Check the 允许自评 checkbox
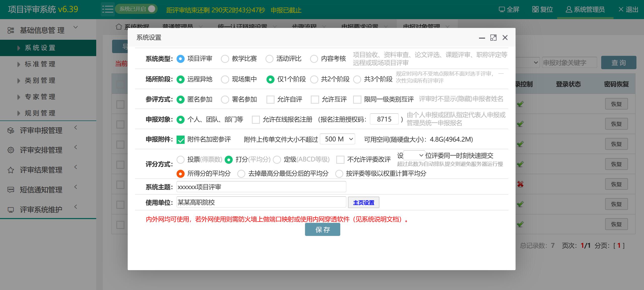Screen dimensions: 644x290 [x=270, y=99]
